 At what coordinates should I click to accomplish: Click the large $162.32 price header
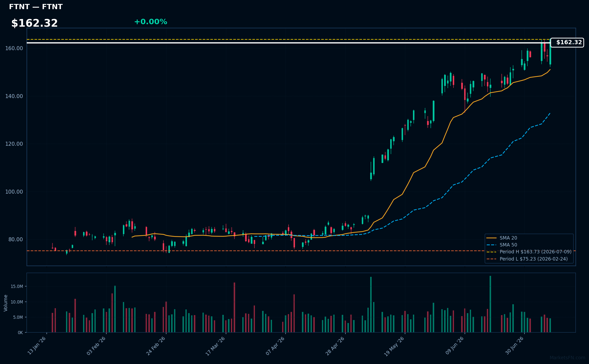coord(34,23)
